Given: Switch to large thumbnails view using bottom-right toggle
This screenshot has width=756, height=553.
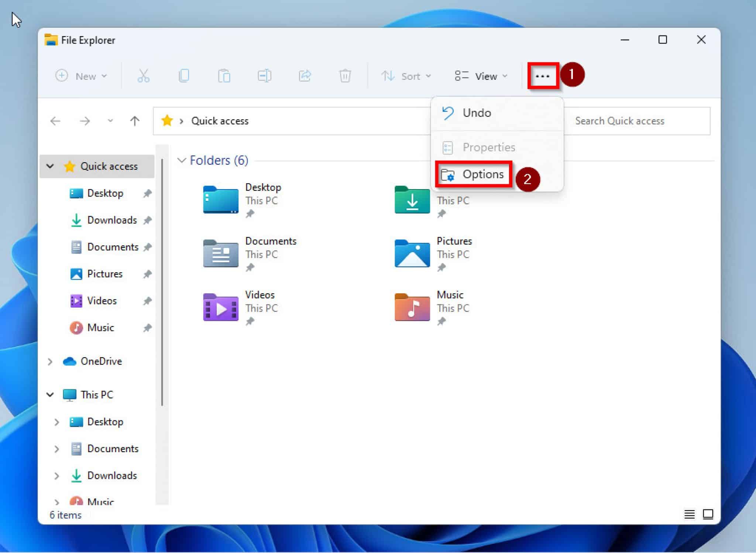Looking at the screenshot, I should pos(708,514).
